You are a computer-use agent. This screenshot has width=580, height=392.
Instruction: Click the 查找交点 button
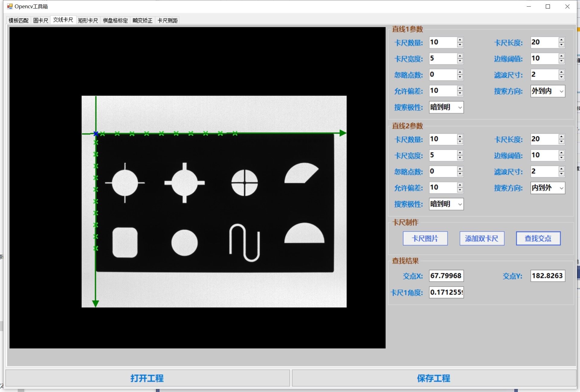[538, 239]
